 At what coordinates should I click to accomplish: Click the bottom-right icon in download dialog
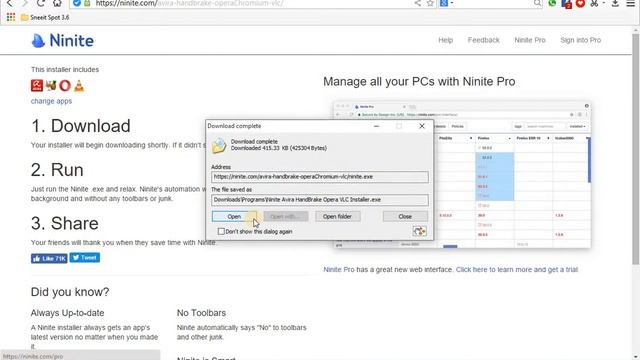(420, 231)
